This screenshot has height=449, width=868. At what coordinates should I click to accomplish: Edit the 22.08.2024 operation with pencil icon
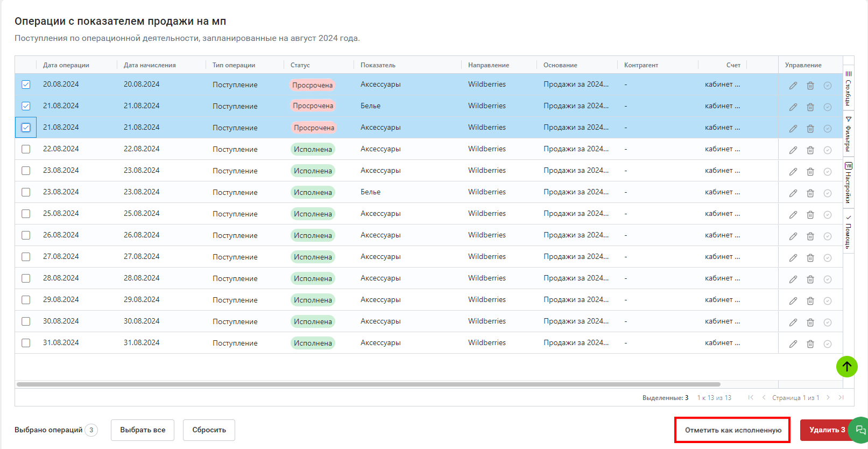pyautogui.click(x=793, y=150)
